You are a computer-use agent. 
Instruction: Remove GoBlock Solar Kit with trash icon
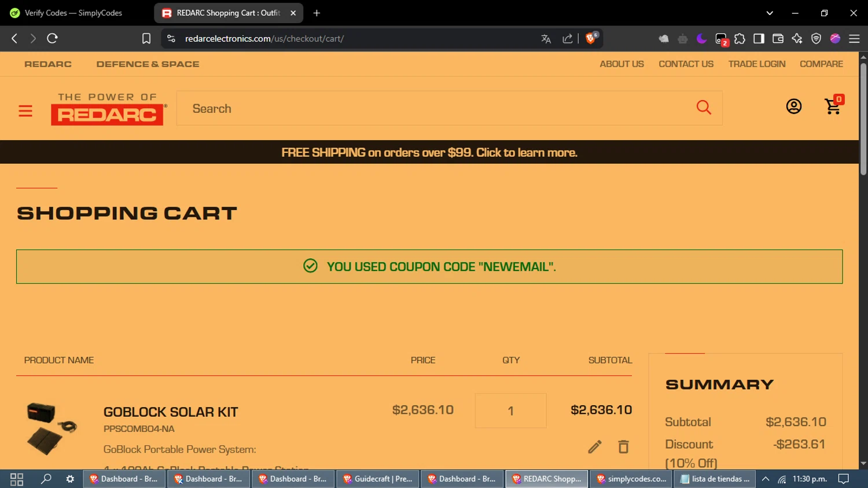pyautogui.click(x=623, y=447)
